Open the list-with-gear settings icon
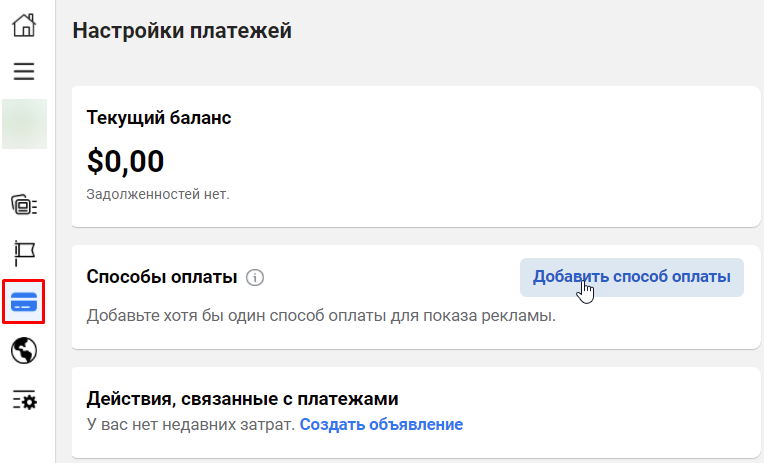 pyautogui.click(x=24, y=400)
